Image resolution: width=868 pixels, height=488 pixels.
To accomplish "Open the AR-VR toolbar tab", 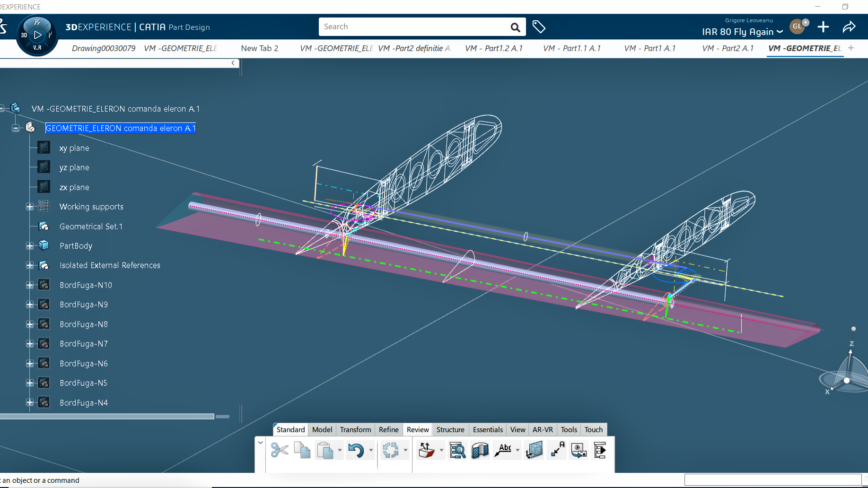I will point(543,429).
